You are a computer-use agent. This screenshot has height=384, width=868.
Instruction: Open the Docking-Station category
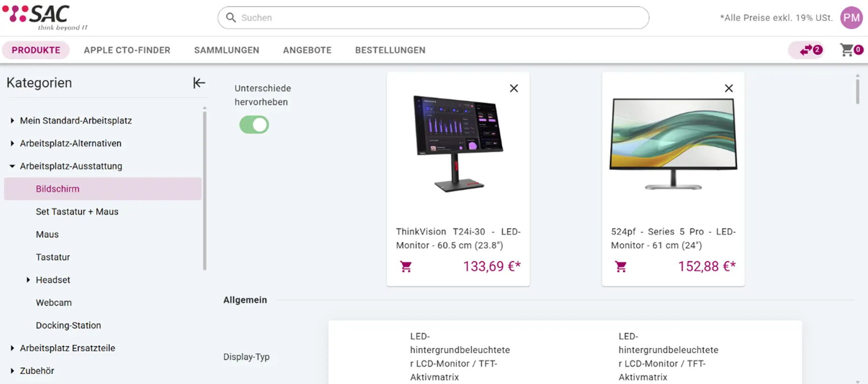(68, 325)
